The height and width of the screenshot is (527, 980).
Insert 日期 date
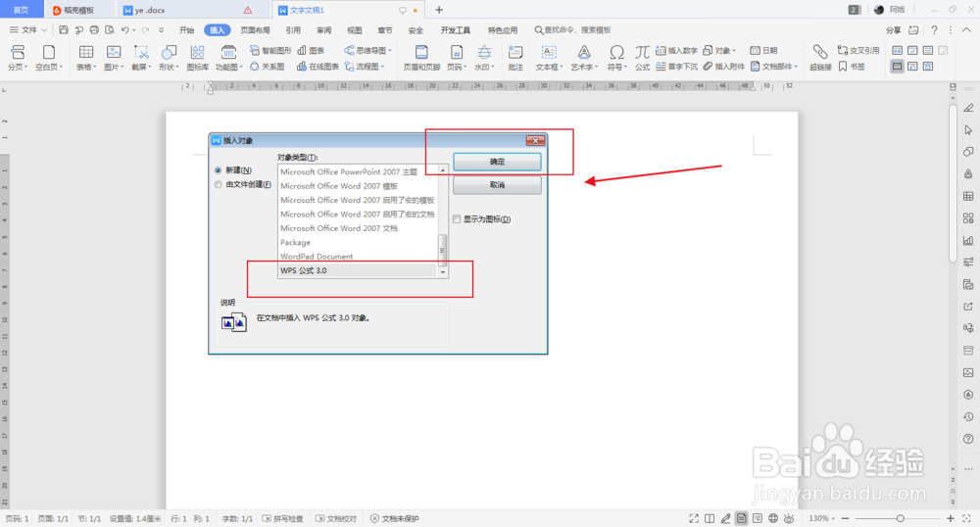point(763,51)
